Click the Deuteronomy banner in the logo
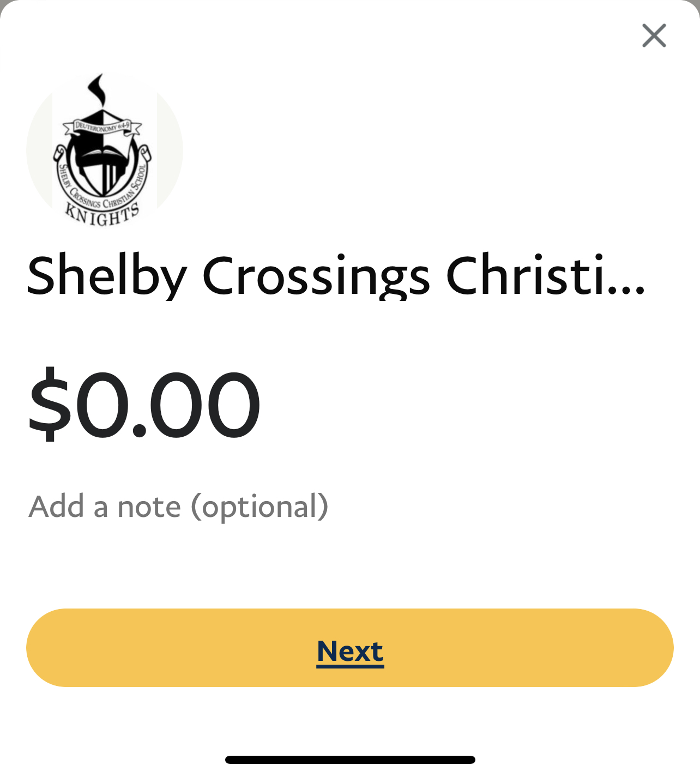This screenshot has height=777, width=700. click(x=102, y=127)
